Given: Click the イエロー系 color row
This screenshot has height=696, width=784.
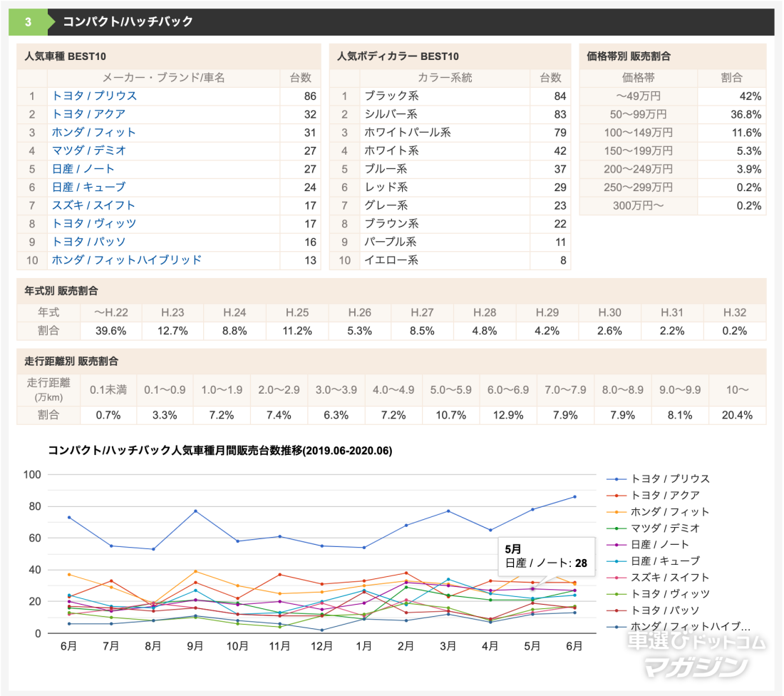Looking at the screenshot, I should [x=450, y=260].
